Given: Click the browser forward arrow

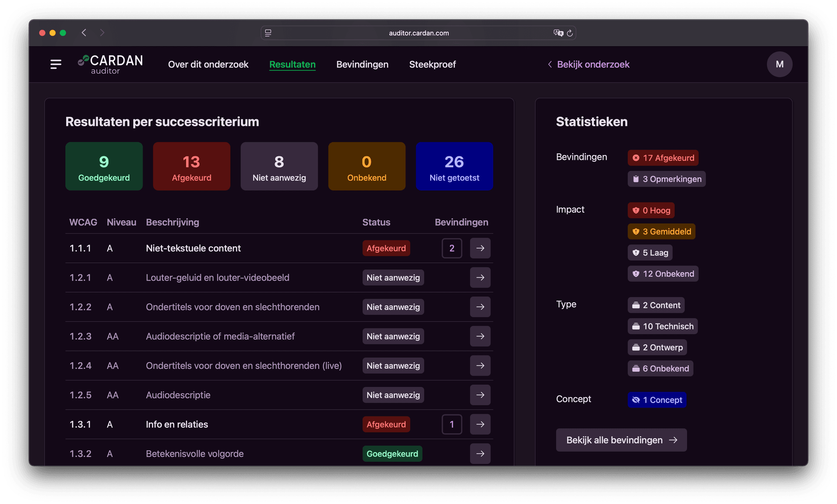Looking at the screenshot, I should tap(102, 33).
